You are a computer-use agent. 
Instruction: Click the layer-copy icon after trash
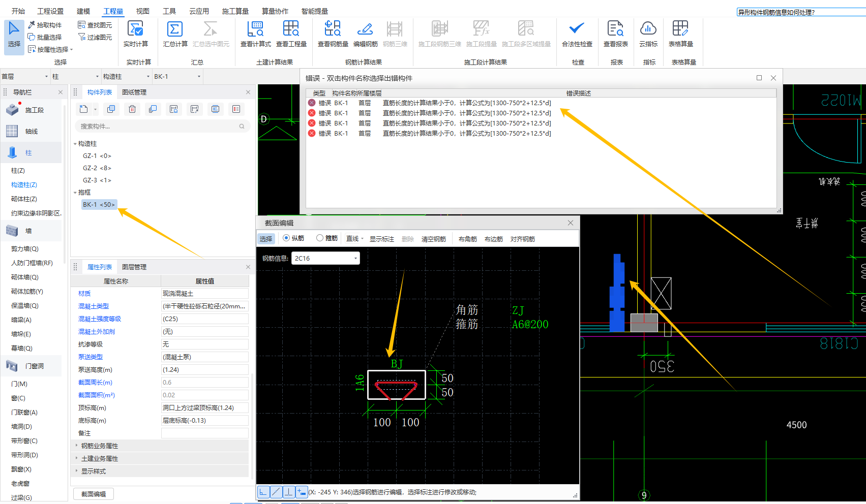153,109
